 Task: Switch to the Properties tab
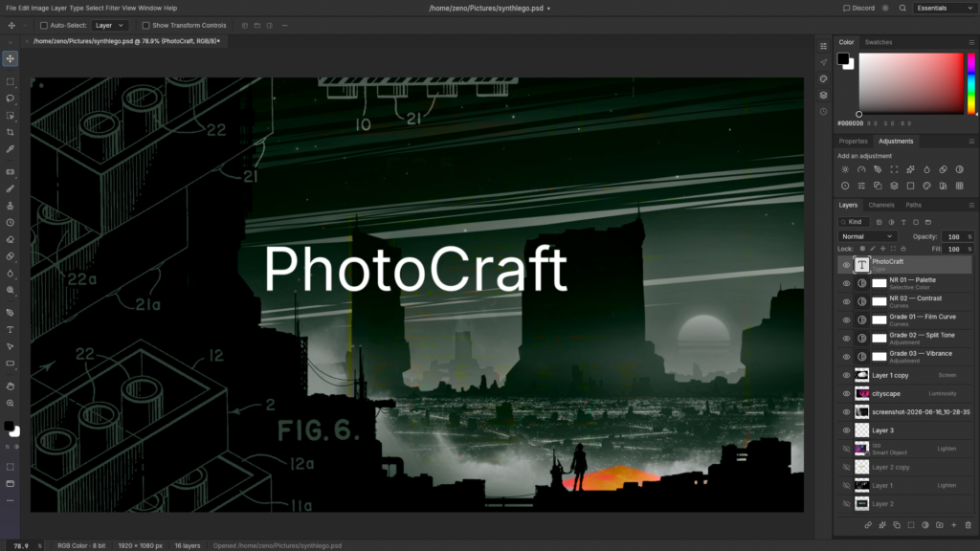tap(853, 142)
